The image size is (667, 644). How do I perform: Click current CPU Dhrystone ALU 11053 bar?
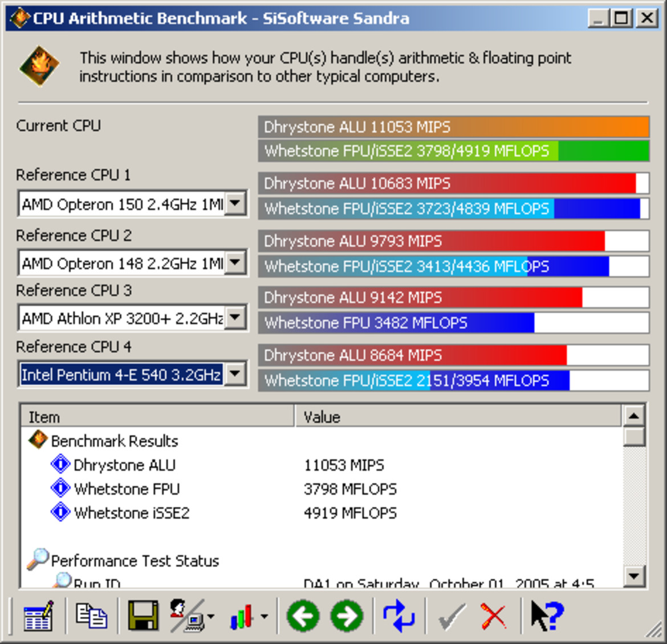453,127
